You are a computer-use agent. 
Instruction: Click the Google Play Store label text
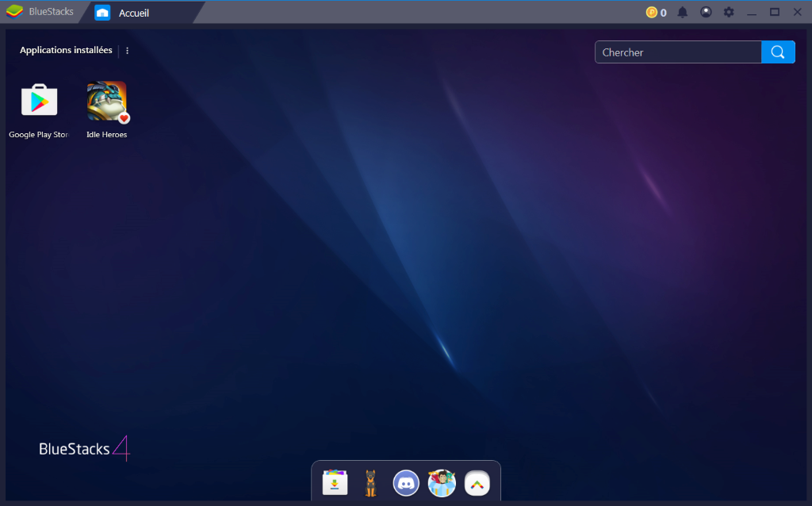(x=39, y=135)
